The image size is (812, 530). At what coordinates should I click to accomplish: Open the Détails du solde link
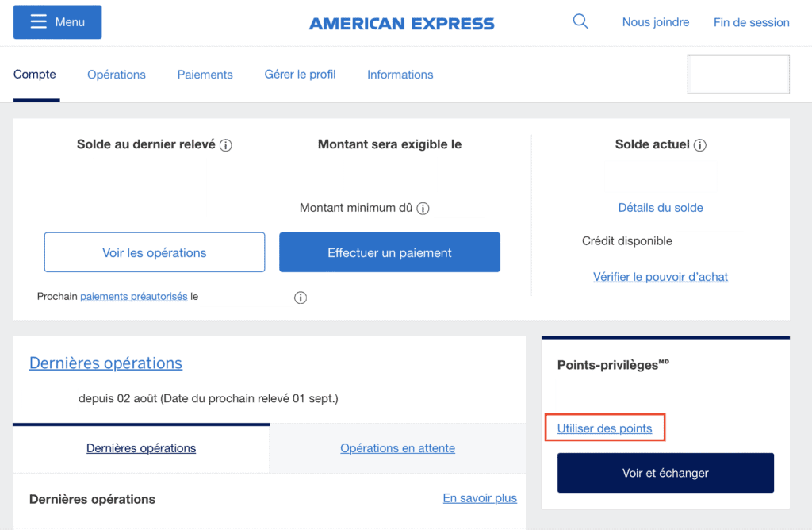[x=661, y=208]
